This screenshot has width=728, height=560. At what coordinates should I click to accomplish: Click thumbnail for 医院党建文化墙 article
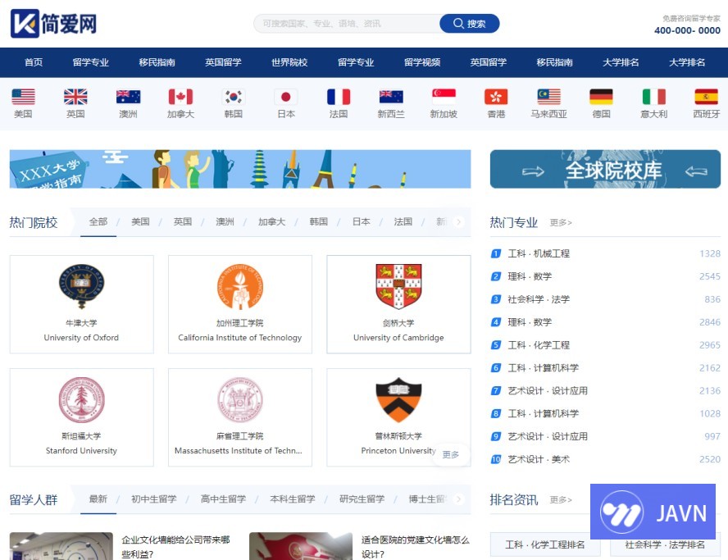coord(301,546)
